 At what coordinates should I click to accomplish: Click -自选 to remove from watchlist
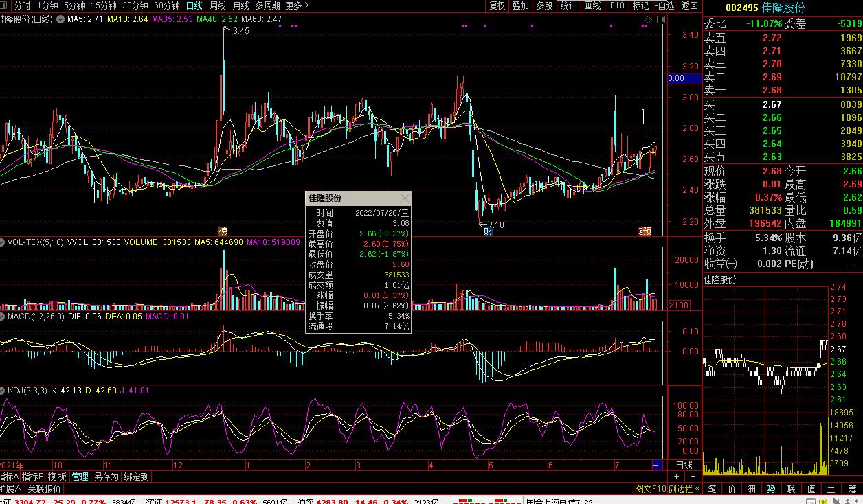(x=664, y=5)
